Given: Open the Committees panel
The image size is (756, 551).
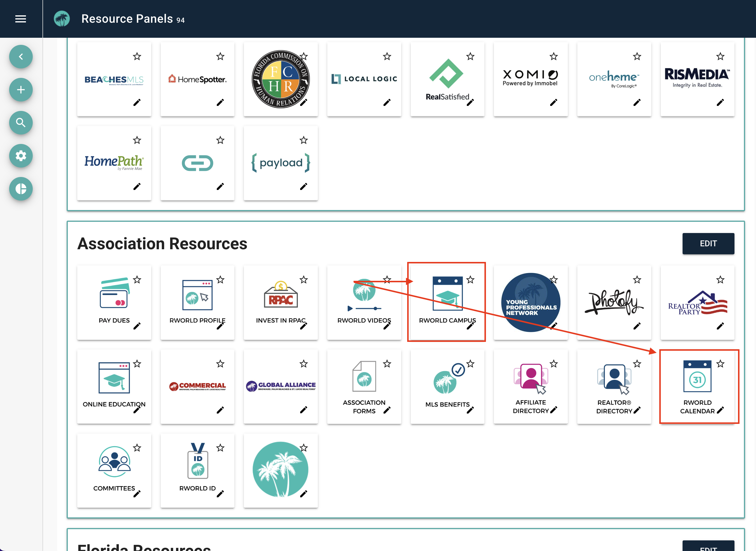Looking at the screenshot, I should (x=114, y=470).
